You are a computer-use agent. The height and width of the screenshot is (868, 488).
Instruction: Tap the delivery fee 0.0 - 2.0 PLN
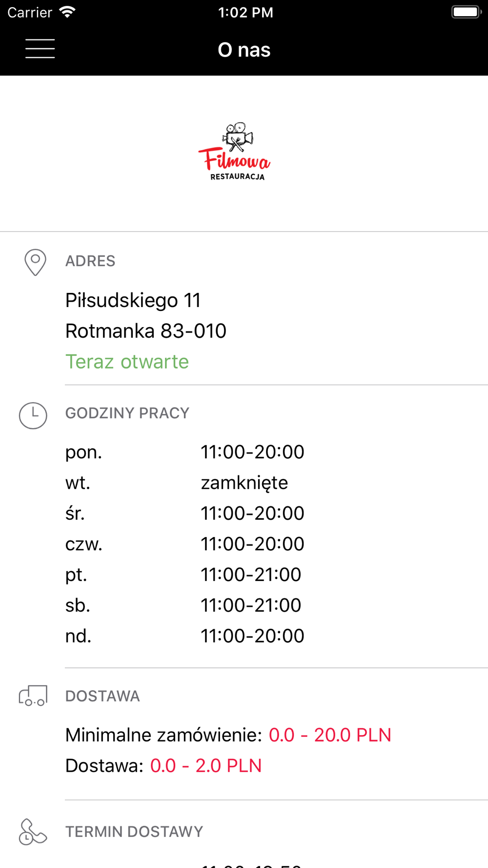point(206,766)
